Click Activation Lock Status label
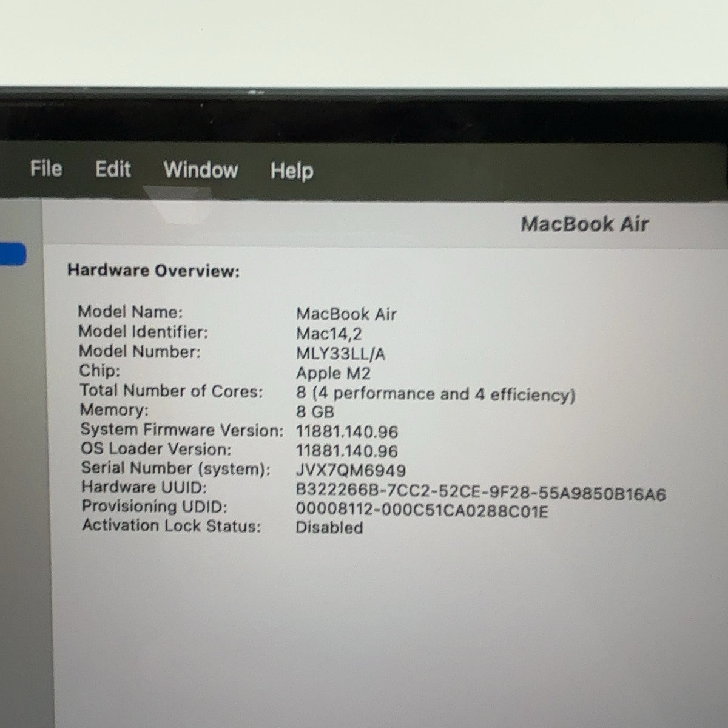The image size is (728, 728). tap(172, 525)
